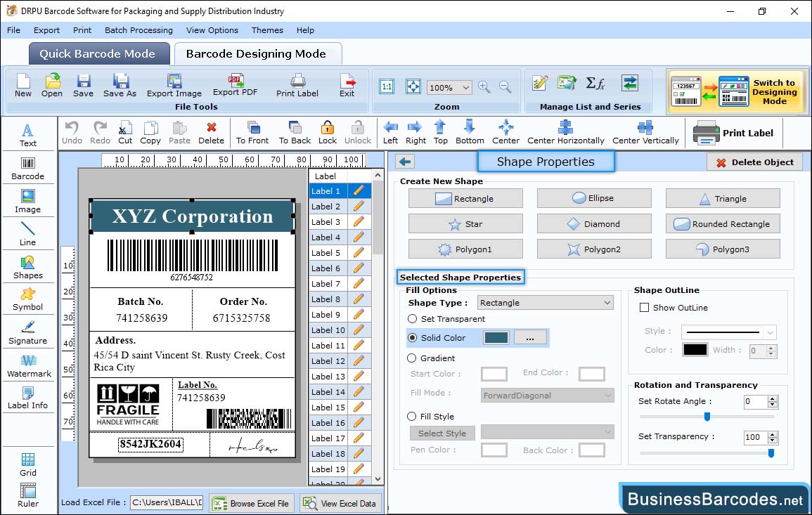Screen dimensions: 812x515
Task: Toggle the Grid display
Action: coord(28,464)
